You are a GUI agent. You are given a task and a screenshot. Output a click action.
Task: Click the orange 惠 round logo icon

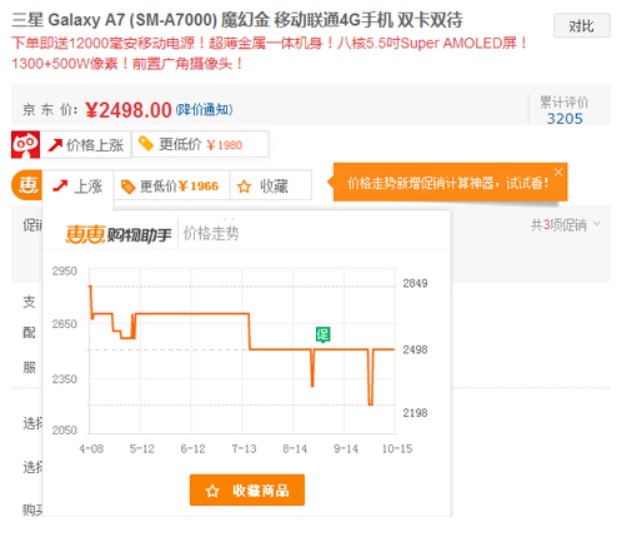pos(26,186)
